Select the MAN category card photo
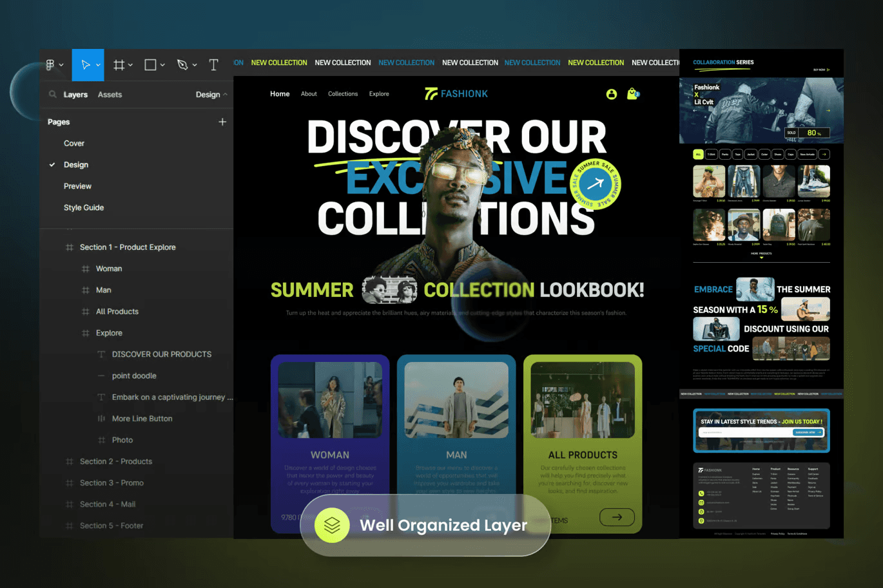Image resolution: width=883 pixels, height=588 pixels. point(456,400)
